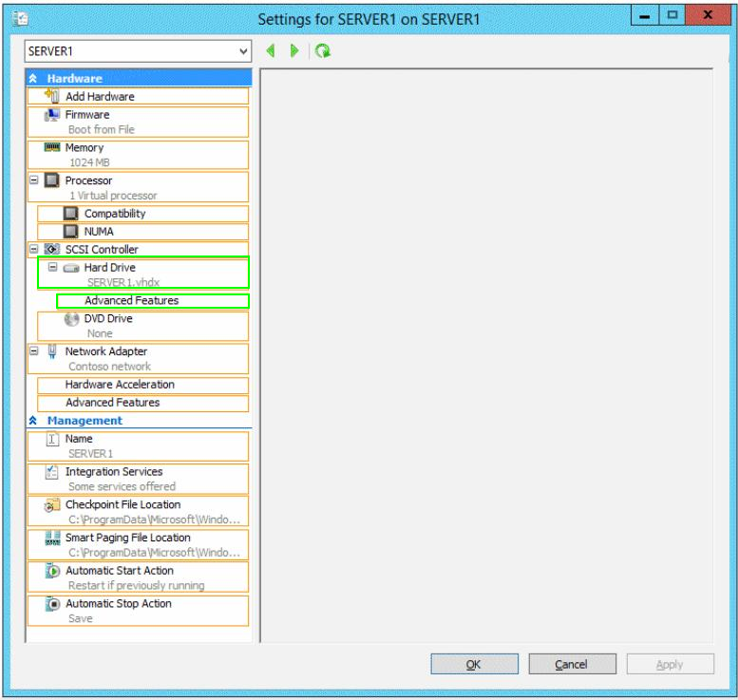Viewport: 738px width, 700px height.
Task: Click the Compatibility processor icon
Action: click(x=70, y=214)
